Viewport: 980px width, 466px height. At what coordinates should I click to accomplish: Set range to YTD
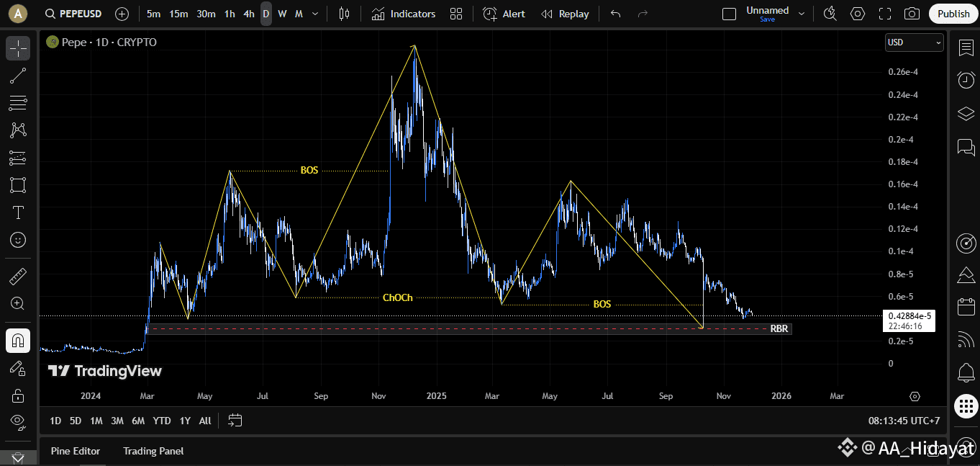pos(162,421)
